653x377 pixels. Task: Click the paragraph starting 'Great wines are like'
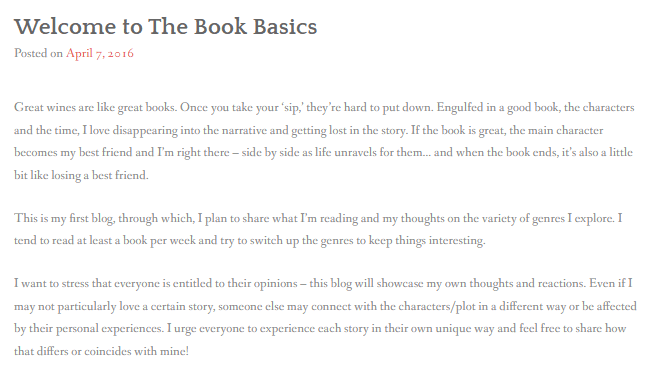click(x=325, y=141)
